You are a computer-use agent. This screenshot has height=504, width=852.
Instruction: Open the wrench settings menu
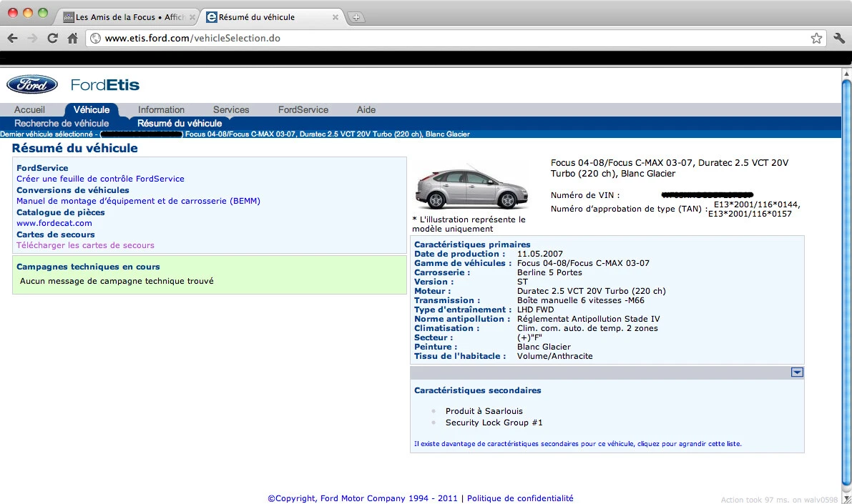tap(839, 38)
